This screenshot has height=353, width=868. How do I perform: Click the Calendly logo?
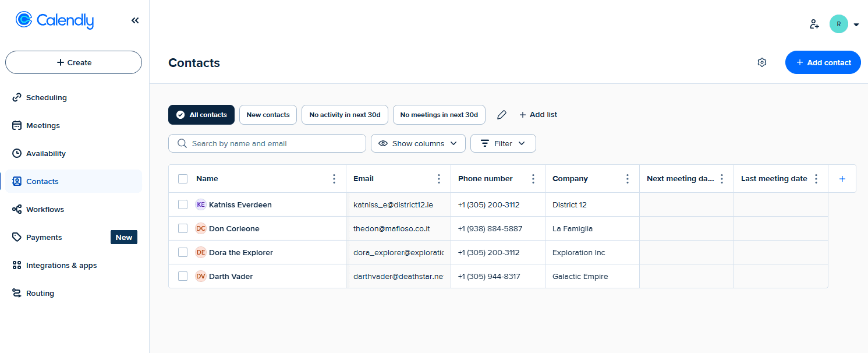coord(55,20)
